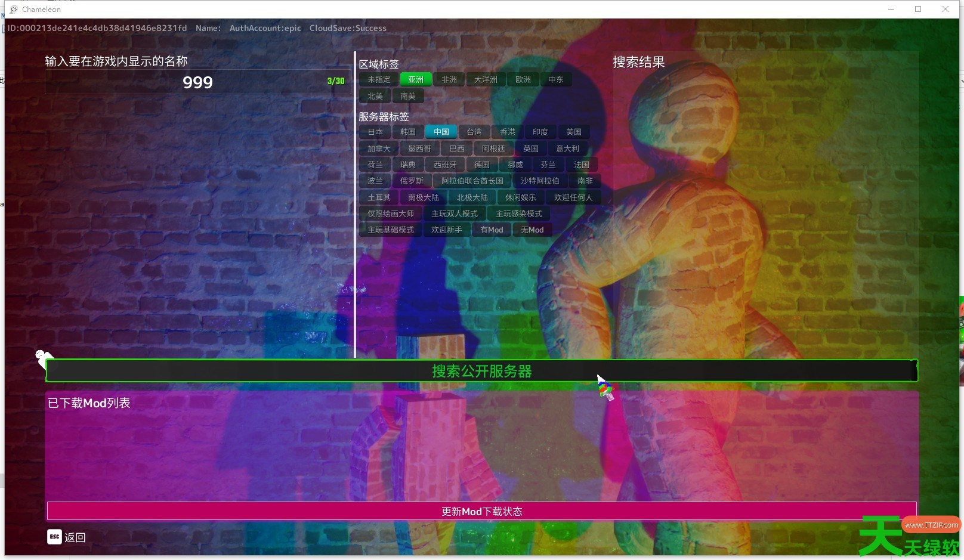Toggle the 无Mod server tag
The image size is (964, 560).
coord(532,230)
